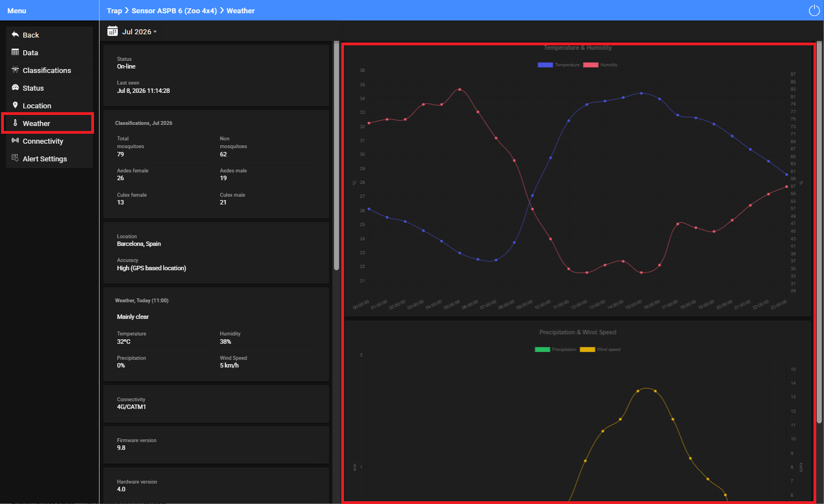The height and width of the screenshot is (504, 824).
Task: Click Aedes male value 19
Action: tap(223, 178)
